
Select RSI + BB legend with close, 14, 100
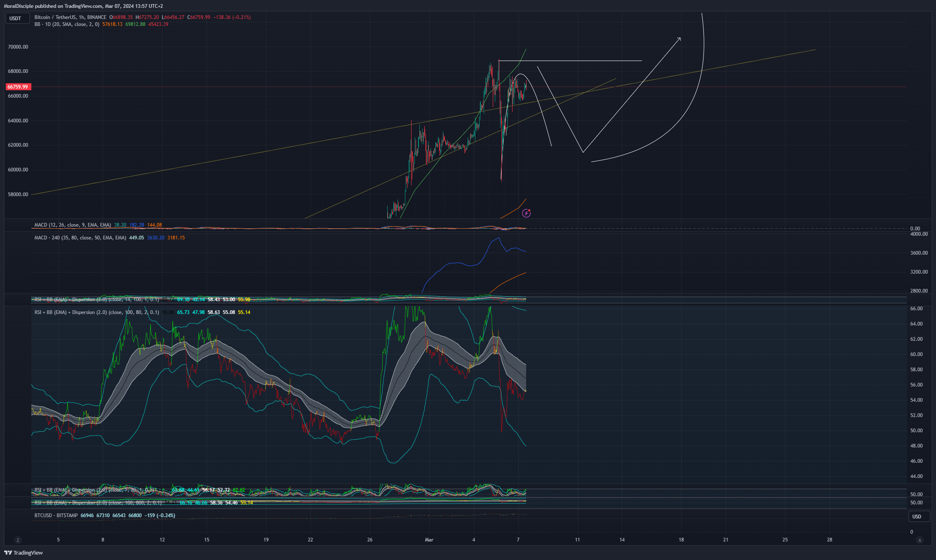click(96, 300)
